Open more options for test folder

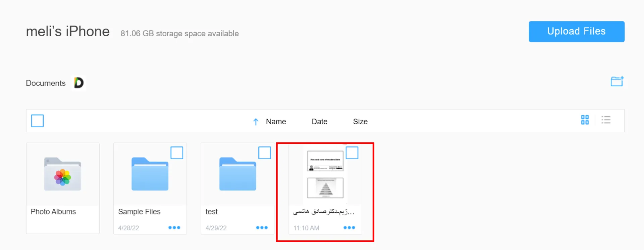pos(262,227)
